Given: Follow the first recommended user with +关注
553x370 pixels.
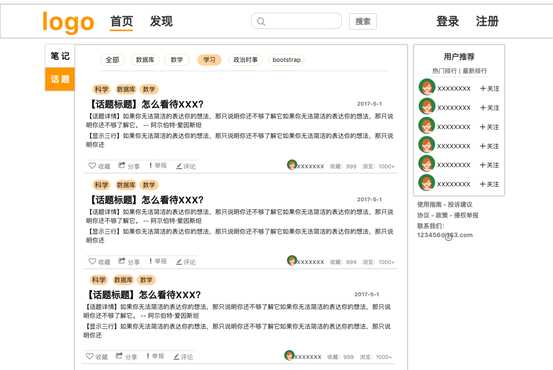Looking at the screenshot, I should 490,89.
